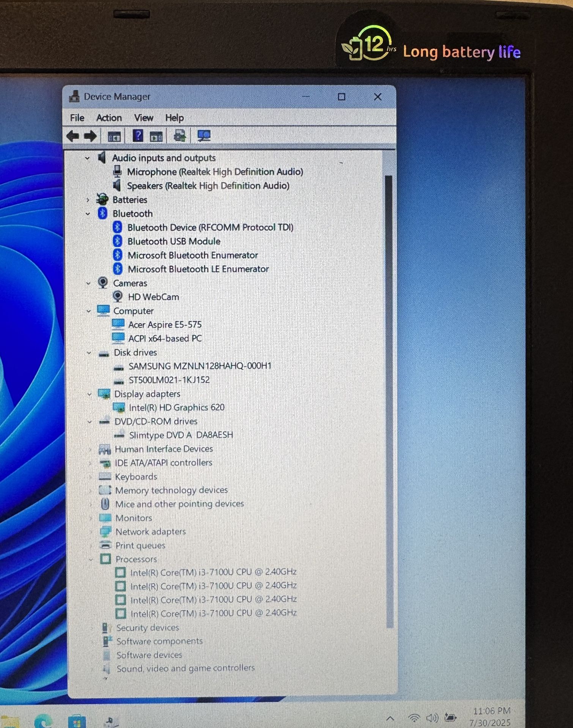This screenshot has width=573, height=728.
Task: Open the clock showing 11:06 PM
Action: [x=491, y=711]
